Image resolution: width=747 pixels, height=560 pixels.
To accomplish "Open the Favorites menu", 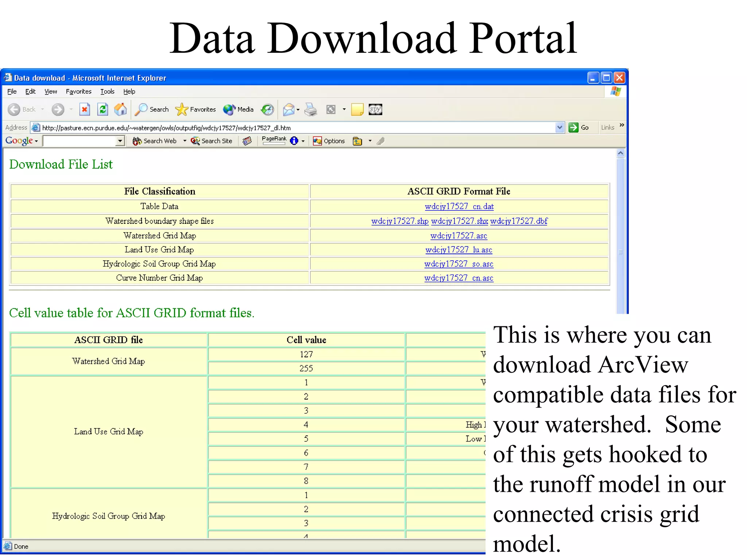I will 78,92.
